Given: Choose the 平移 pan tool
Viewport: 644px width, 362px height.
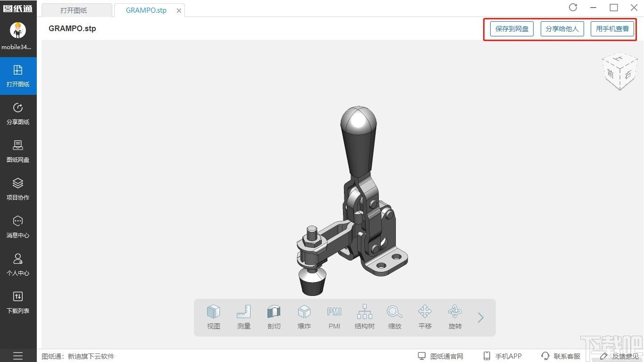Looking at the screenshot, I should (x=425, y=317).
